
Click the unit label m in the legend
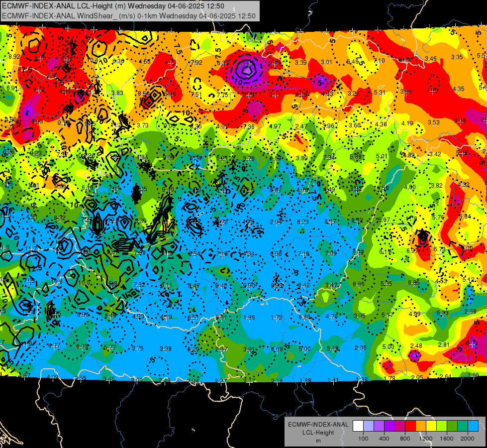click(318, 441)
